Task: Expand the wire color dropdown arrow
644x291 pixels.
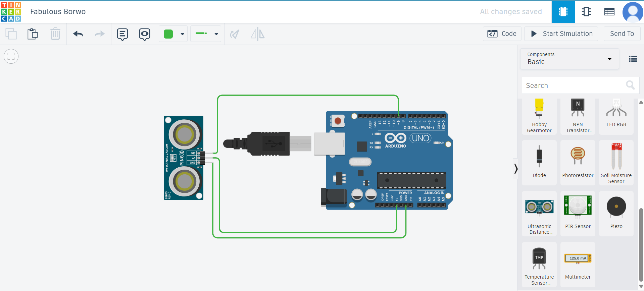Action: tap(183, 34)
